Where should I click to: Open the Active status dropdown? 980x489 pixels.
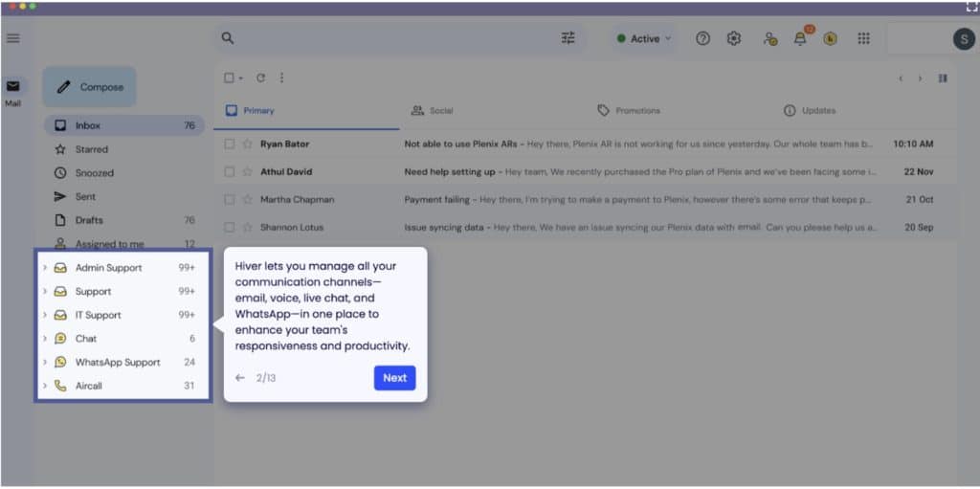644,39
